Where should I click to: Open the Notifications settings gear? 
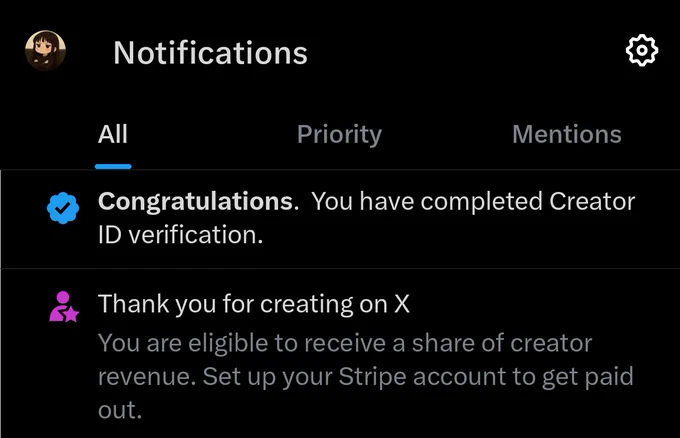(x=641, y=51)
